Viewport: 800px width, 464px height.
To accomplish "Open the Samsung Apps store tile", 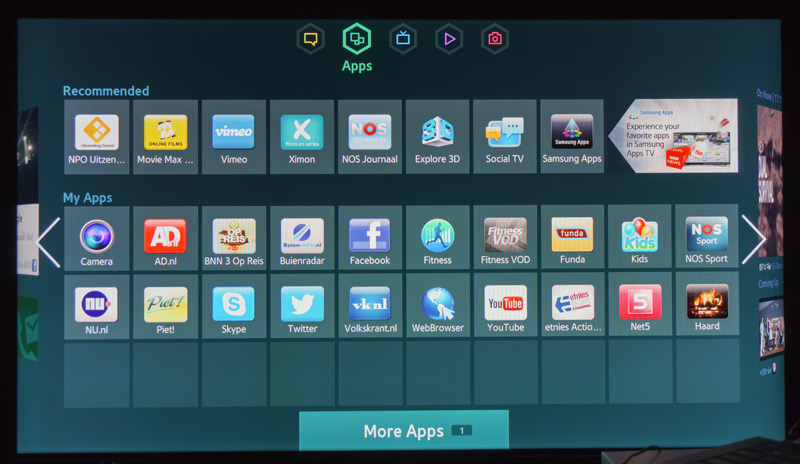I will 572,136.
